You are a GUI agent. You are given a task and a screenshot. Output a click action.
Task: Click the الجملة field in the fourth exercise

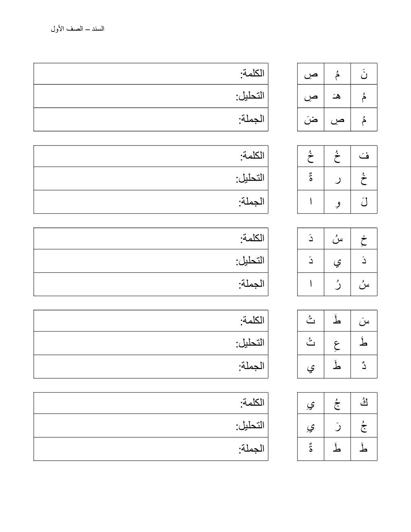[151, 366]
